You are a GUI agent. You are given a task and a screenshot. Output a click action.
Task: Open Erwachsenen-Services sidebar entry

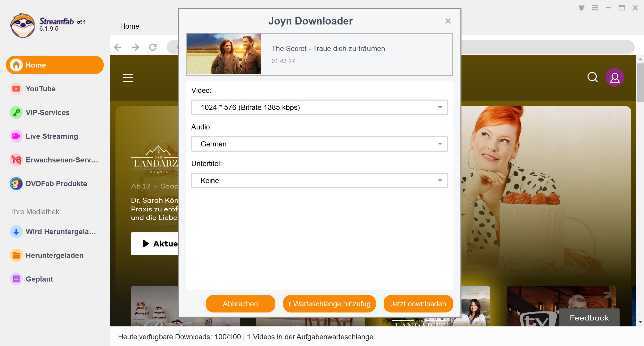pos(55,160)
